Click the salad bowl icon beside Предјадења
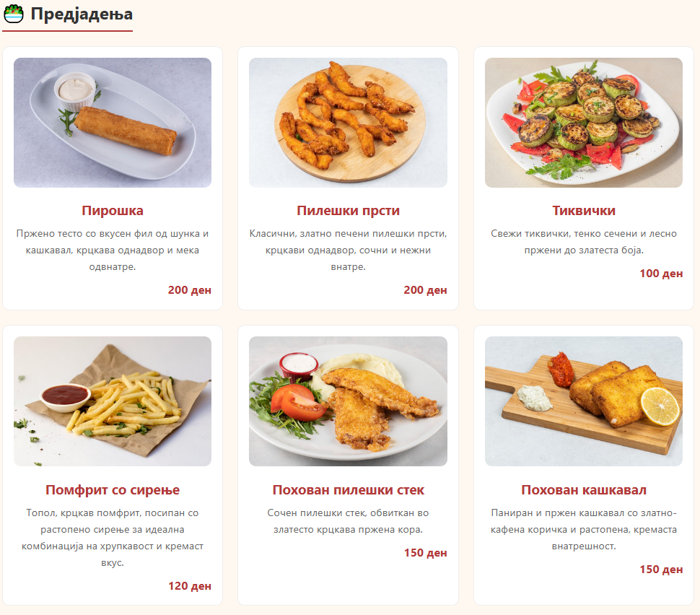Image resolution: width=700 pixels, height=615 pixels. pyautogui.click(x=14, y=14)
